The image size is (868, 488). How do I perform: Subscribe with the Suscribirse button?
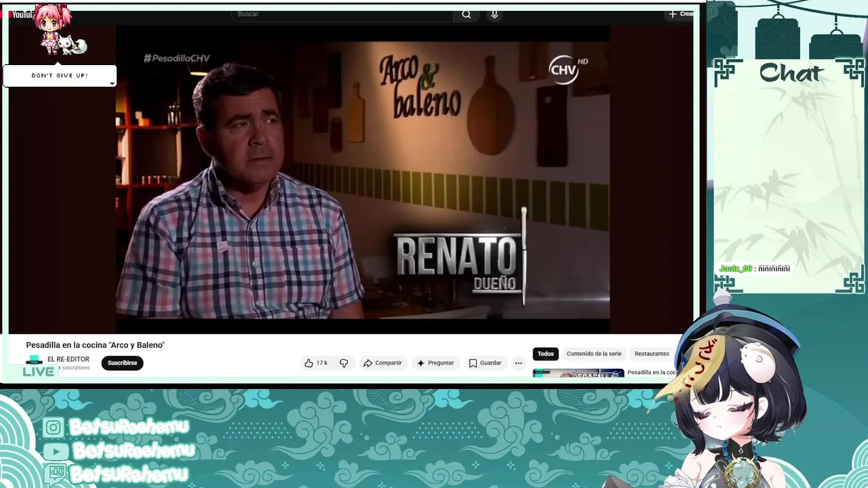[x=122, y=363]
